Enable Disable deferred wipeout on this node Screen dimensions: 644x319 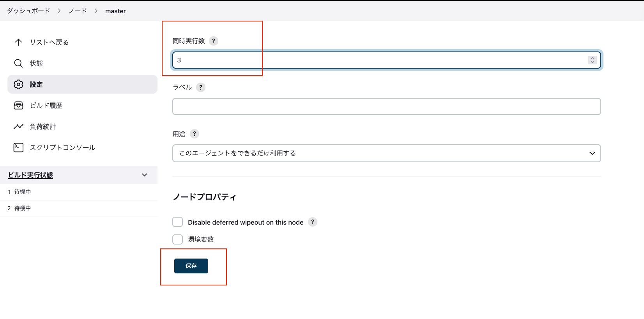click(178, 222)
